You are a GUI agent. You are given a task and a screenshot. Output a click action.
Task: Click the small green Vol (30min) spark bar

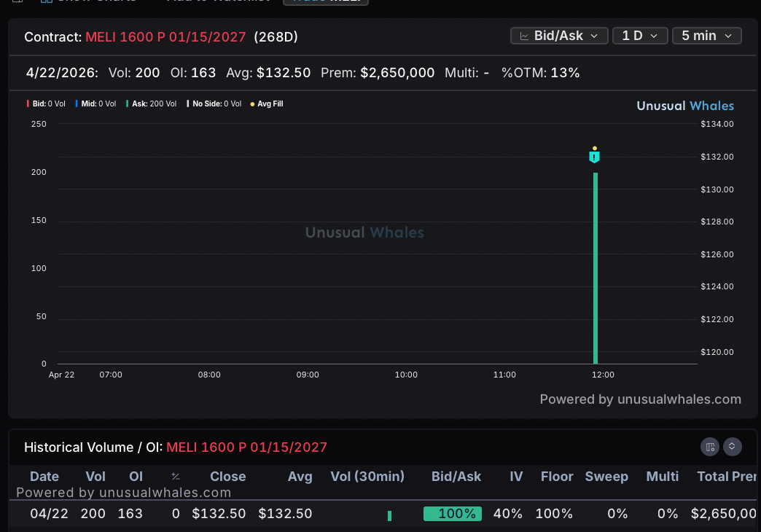coord(389,515)
